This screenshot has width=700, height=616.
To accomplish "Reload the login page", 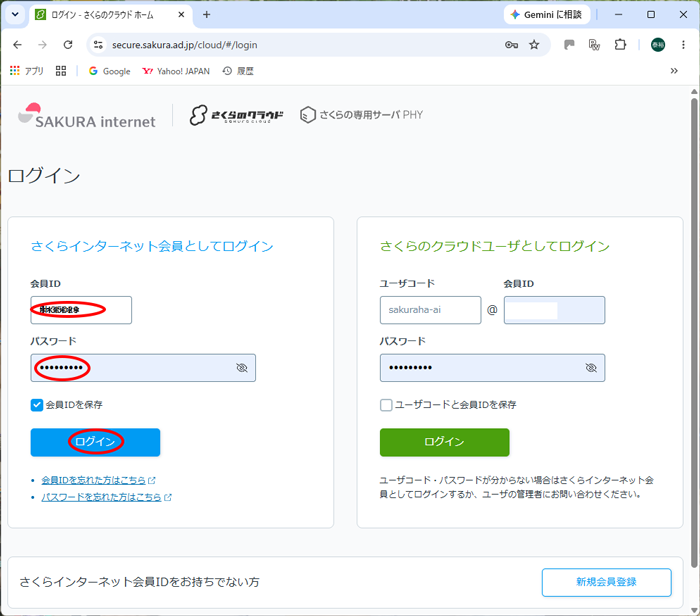I will coord(68,45).
